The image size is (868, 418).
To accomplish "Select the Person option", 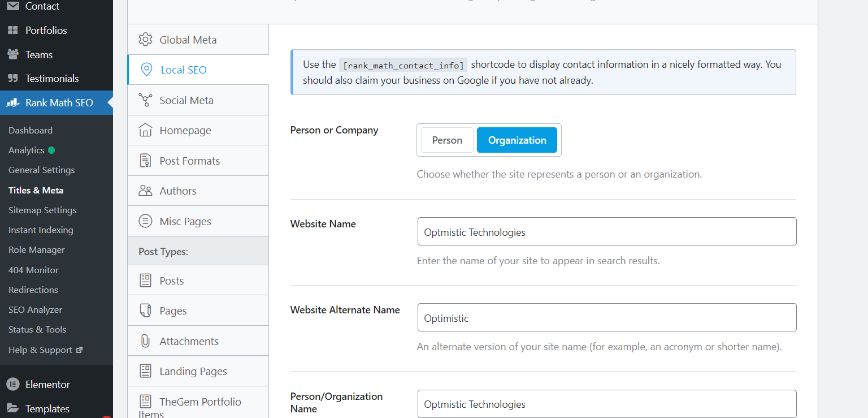I will [x=447, y=140].
